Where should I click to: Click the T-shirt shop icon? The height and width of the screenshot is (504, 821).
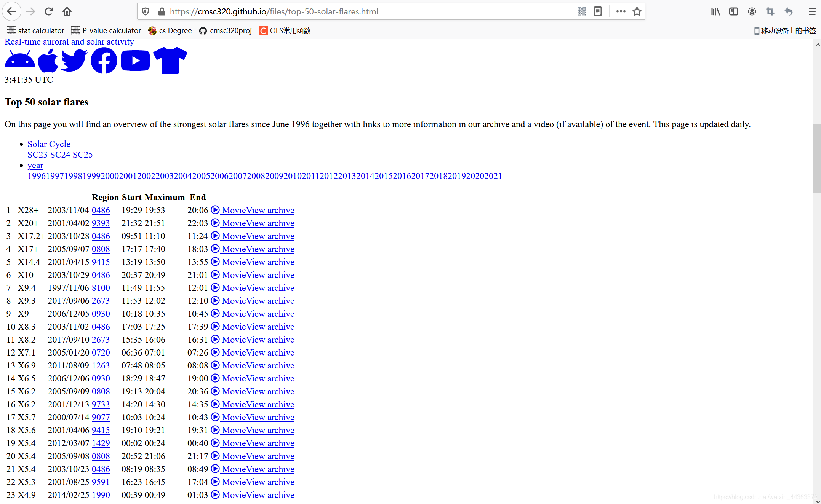click(x=170, y=60)
